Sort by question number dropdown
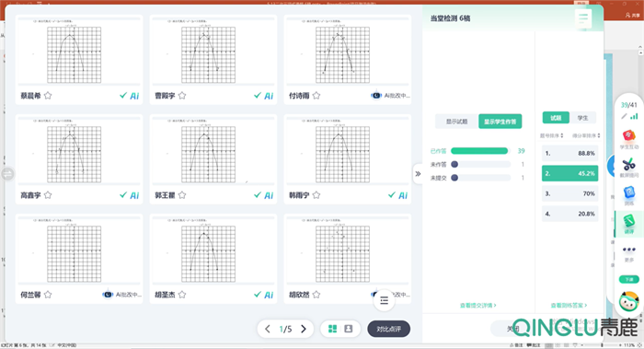Image resolution: width=644 pixels, height=349 pixels. (x=552, y=135)
